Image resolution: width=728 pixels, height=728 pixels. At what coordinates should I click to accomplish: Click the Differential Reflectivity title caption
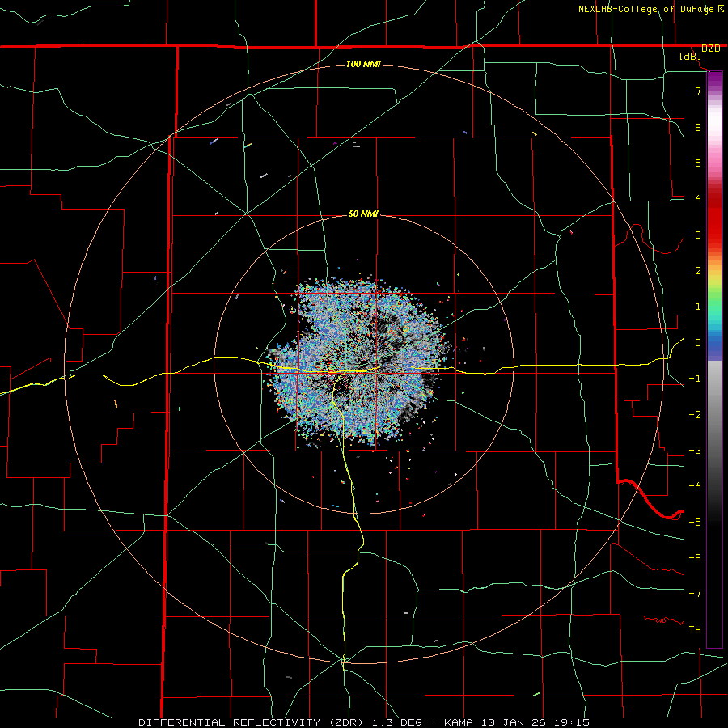pos(364,722)
